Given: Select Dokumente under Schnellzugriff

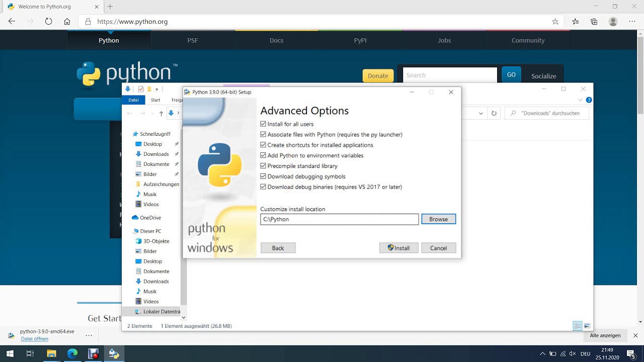Looking at the screenshot, I should point(156,164).
